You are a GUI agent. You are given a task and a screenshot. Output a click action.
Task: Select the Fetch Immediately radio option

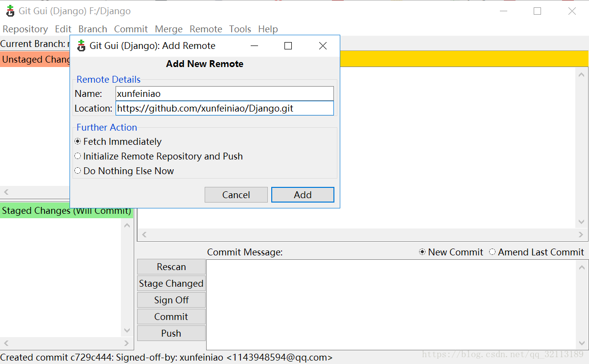pos(118,141)
